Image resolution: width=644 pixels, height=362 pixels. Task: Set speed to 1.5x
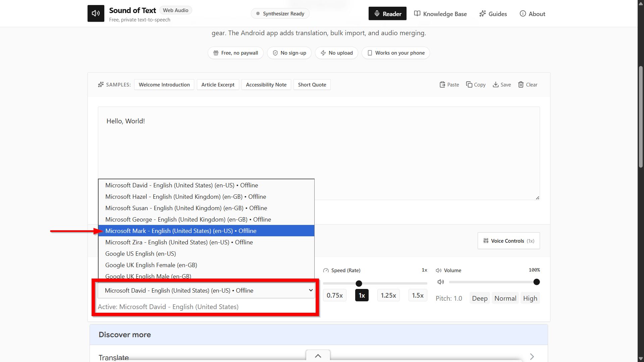[x=418, y=296]
